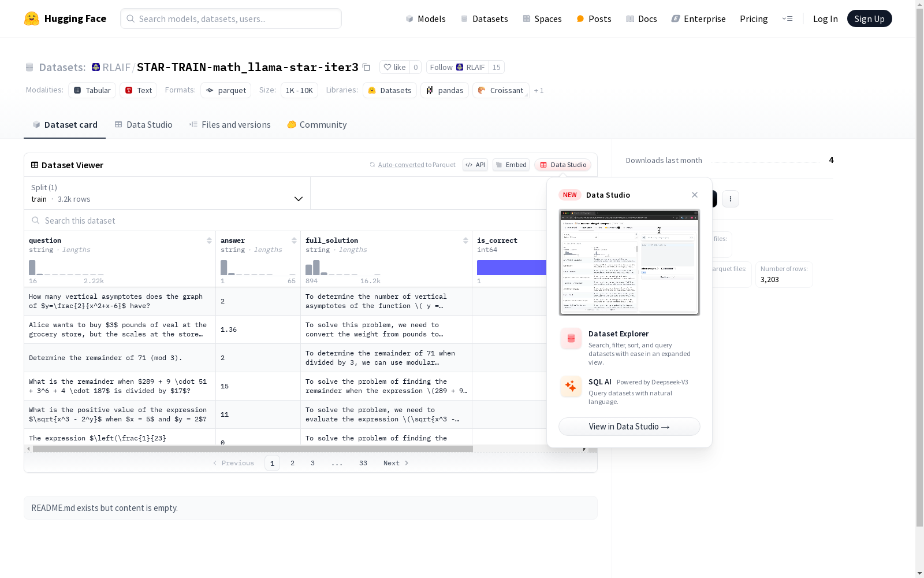Click the RLAIF organization avatar icon
The width and height of the screenshot is (924, 578).
(x=96, y=67)
